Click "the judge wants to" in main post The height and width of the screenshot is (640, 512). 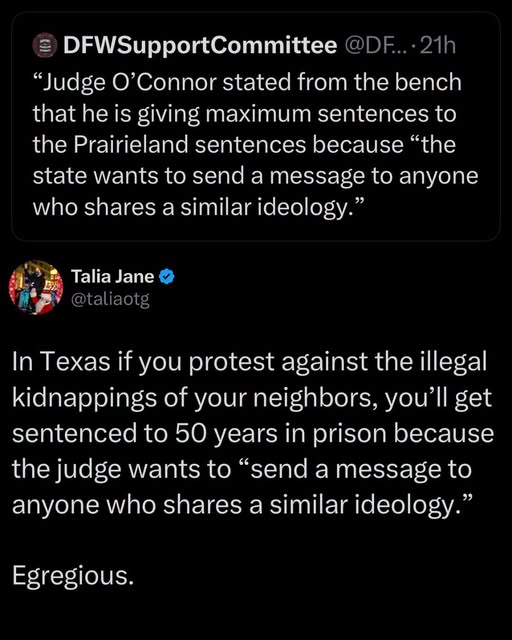click(x=122, y=469)
